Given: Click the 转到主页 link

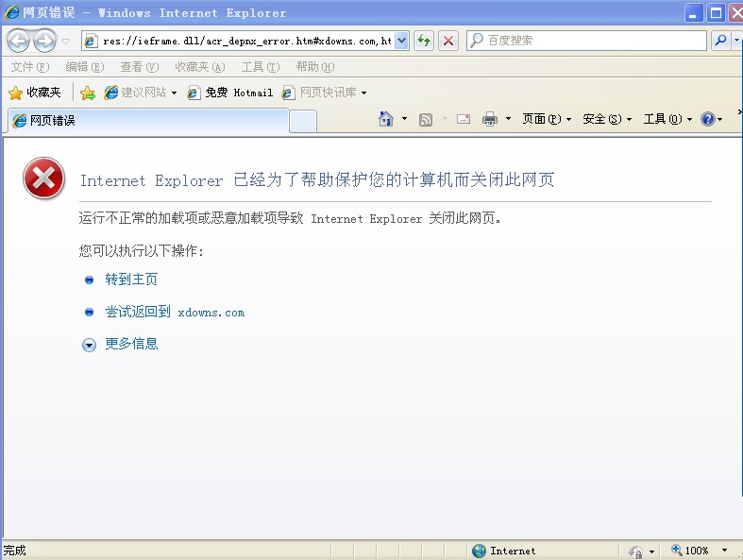Looking at the screenshot, I should point(131,280).
